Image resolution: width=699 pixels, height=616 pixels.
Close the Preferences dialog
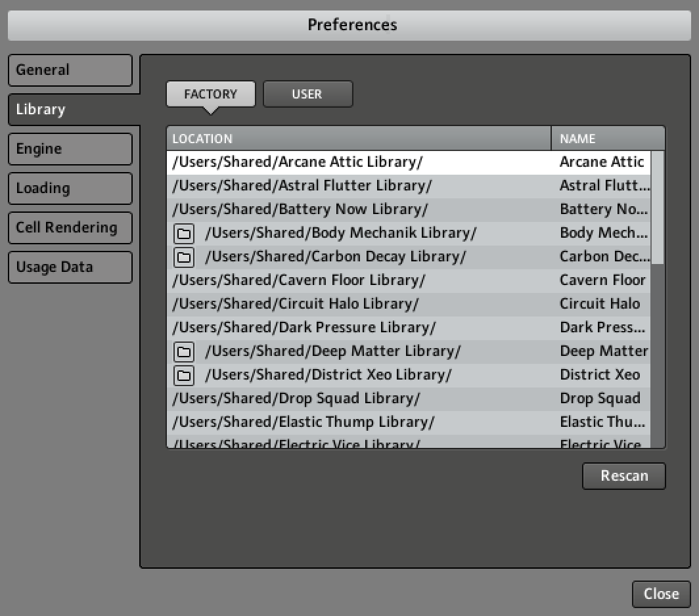(x=661, y=594)
